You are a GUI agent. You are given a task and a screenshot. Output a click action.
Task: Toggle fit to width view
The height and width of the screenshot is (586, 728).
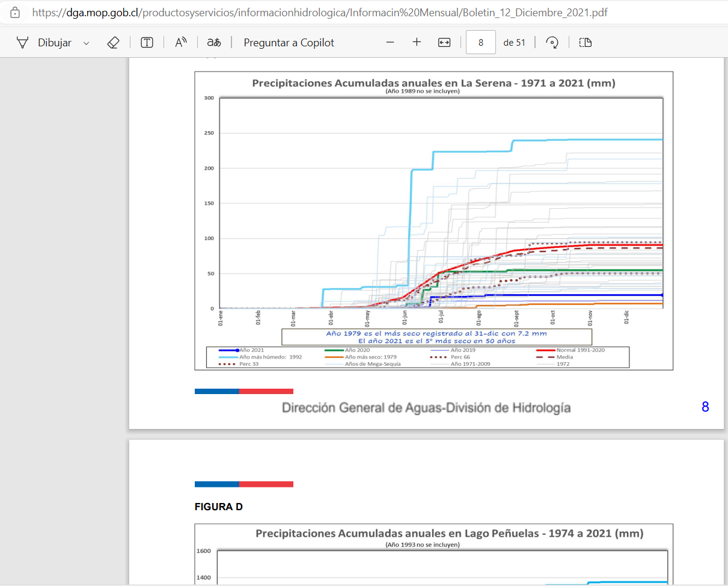point(444,42)
